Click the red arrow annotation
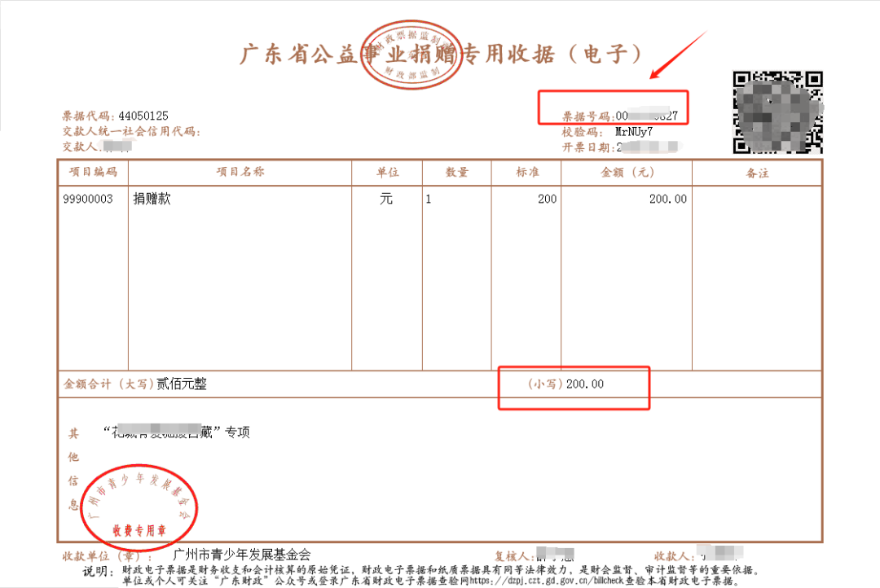880x588 pixels. click(x=677, y=55)
